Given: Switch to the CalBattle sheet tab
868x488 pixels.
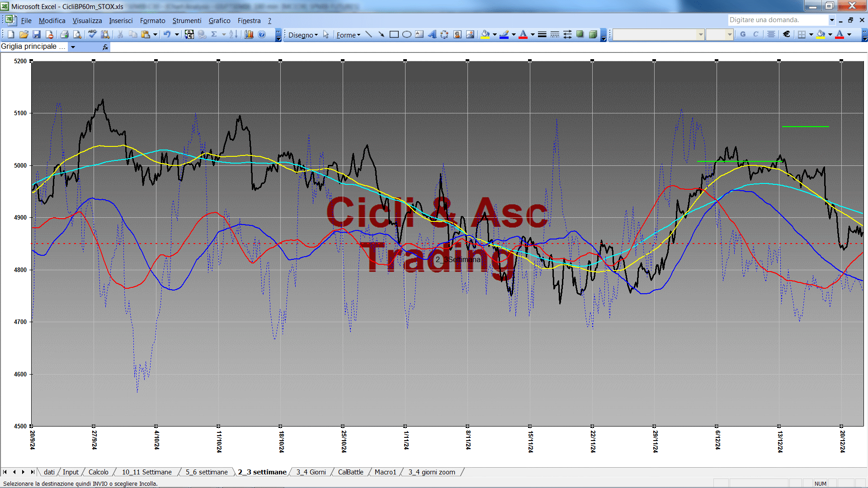Looking at the screenshot, I should pyautogui.click(x=350, y=472).
